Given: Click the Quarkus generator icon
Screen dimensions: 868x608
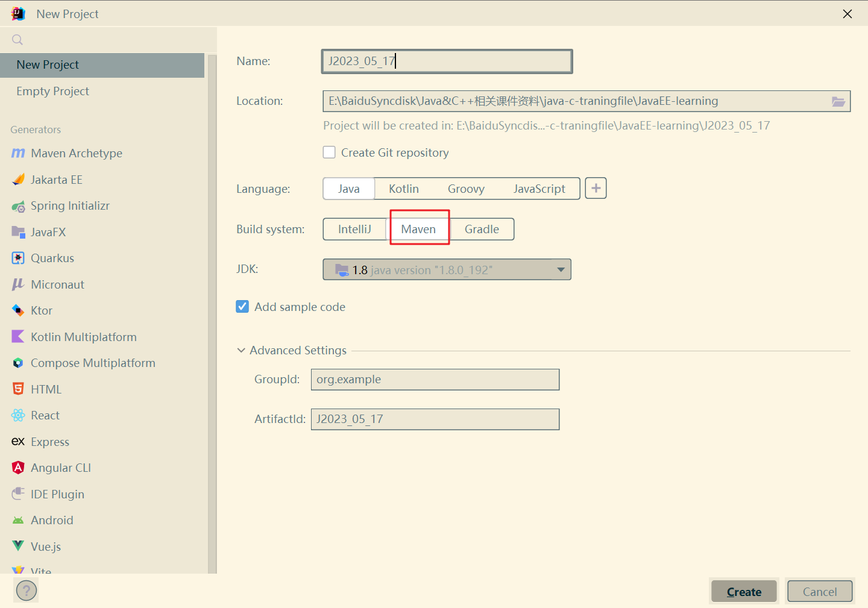Looking at the screenshot, I should [18, 258].
